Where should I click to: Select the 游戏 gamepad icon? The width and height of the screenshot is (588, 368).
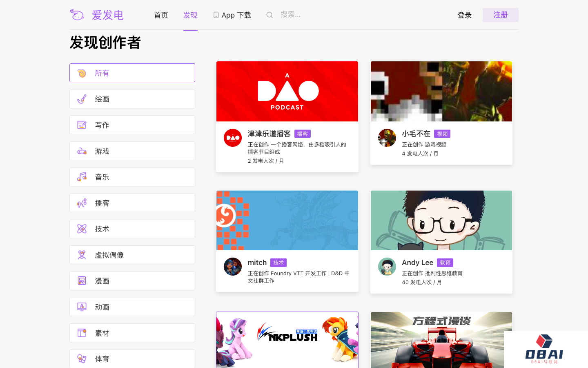(82, 151)
